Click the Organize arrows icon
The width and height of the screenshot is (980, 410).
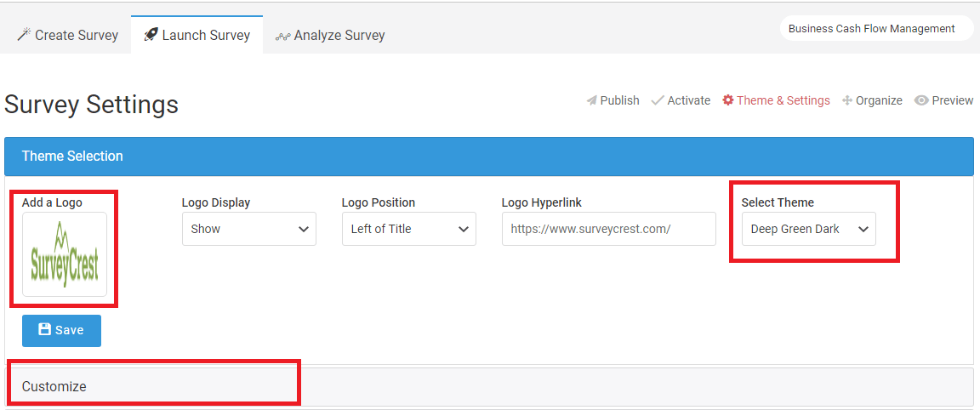click(x=847, y=100)
